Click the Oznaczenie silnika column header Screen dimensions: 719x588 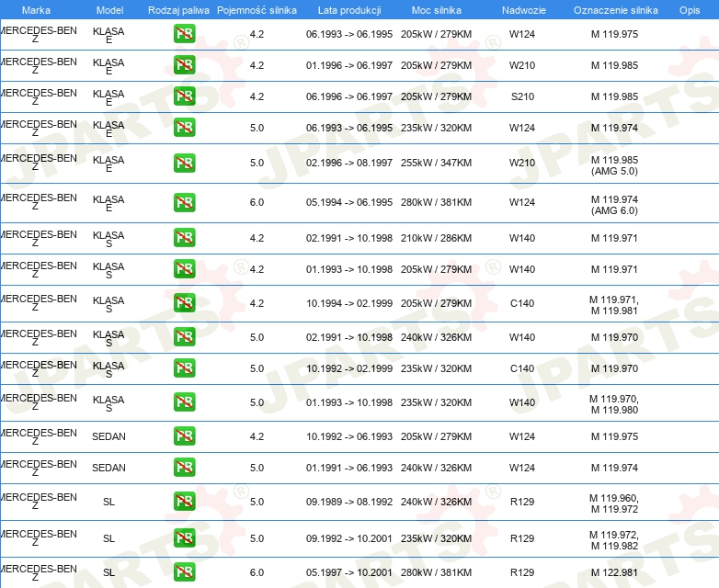click(615, 10)
